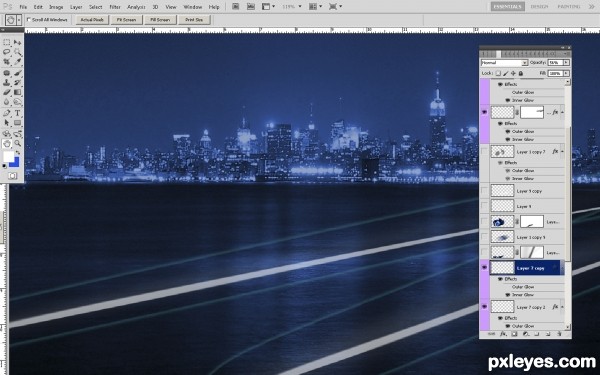Image resolution: width=600 pixels, height=375 pixels.
Task: Select the Dodge tool
Action: [x=18, y=102]
